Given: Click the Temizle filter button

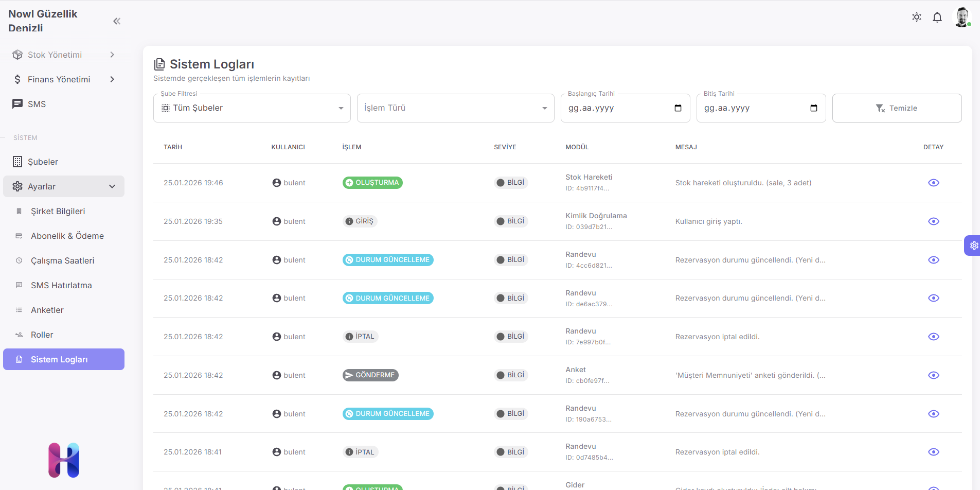Looking at the screenshot, I should (897, 108).
